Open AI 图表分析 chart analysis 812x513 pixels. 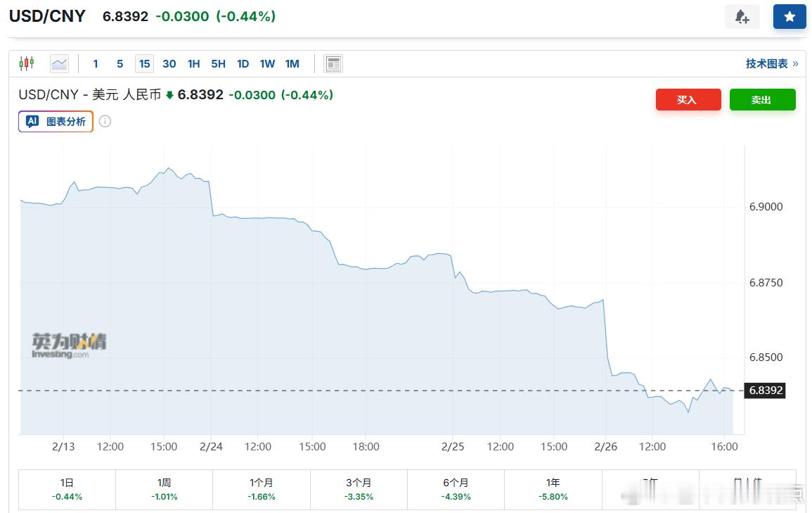pos(56,121)
